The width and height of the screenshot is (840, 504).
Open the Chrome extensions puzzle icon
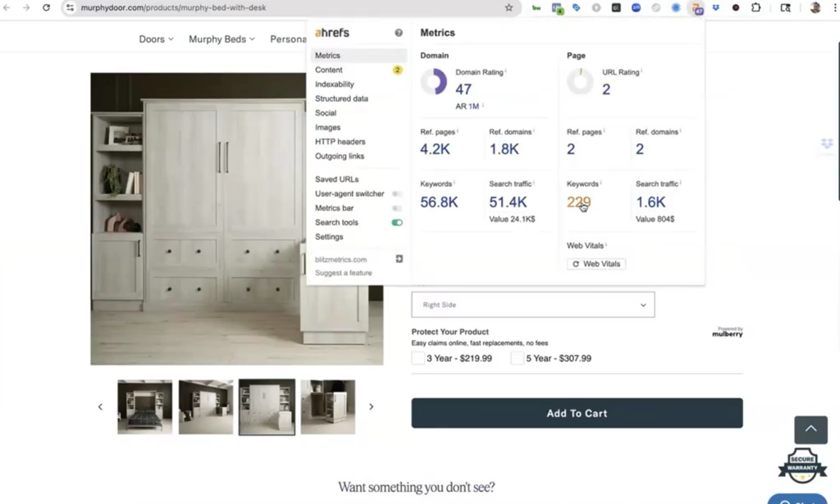click(x=756, y=8)
